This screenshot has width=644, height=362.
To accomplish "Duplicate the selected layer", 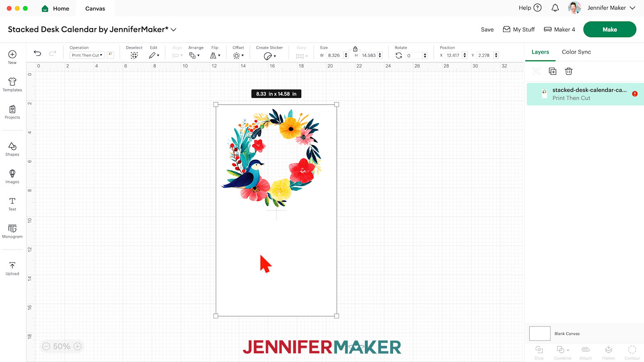I will coord(553,71).
